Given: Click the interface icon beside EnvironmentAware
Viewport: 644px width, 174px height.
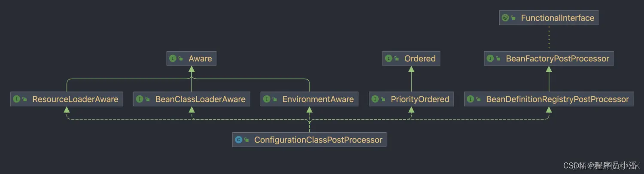Looking at the screenshot, I should [x=267, y=99].
